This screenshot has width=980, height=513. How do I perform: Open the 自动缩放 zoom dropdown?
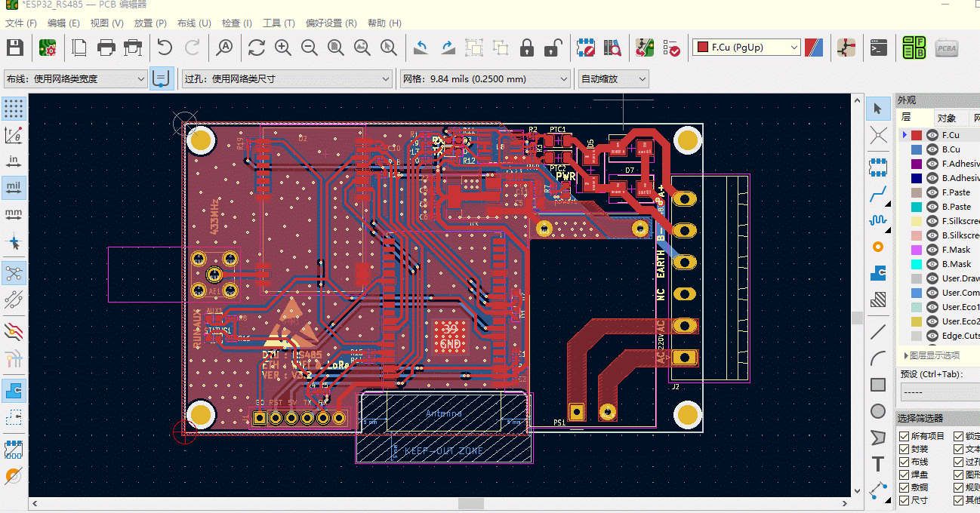614,78
